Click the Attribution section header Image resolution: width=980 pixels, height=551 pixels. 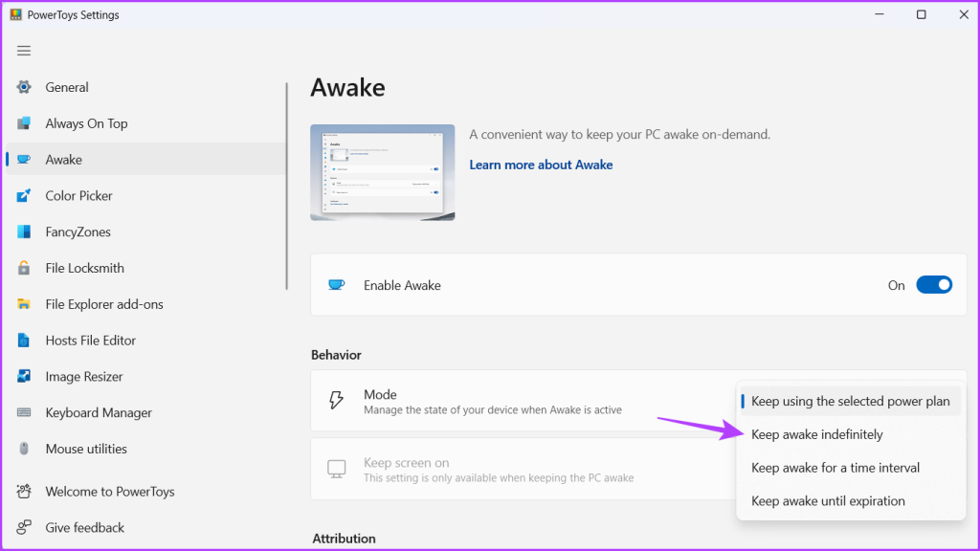coord(344,539)
